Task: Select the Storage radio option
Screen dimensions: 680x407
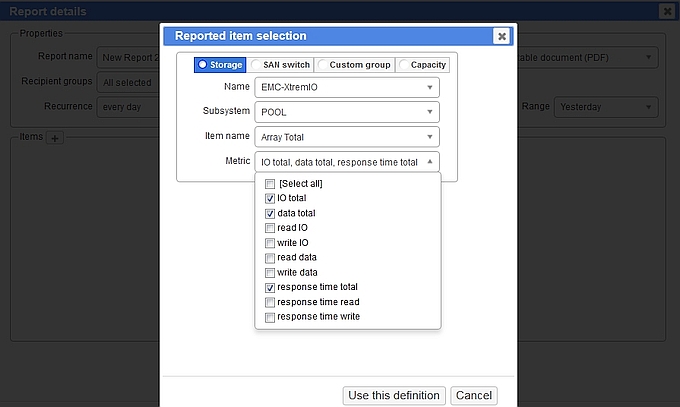Action: click(x=220, y=65)
